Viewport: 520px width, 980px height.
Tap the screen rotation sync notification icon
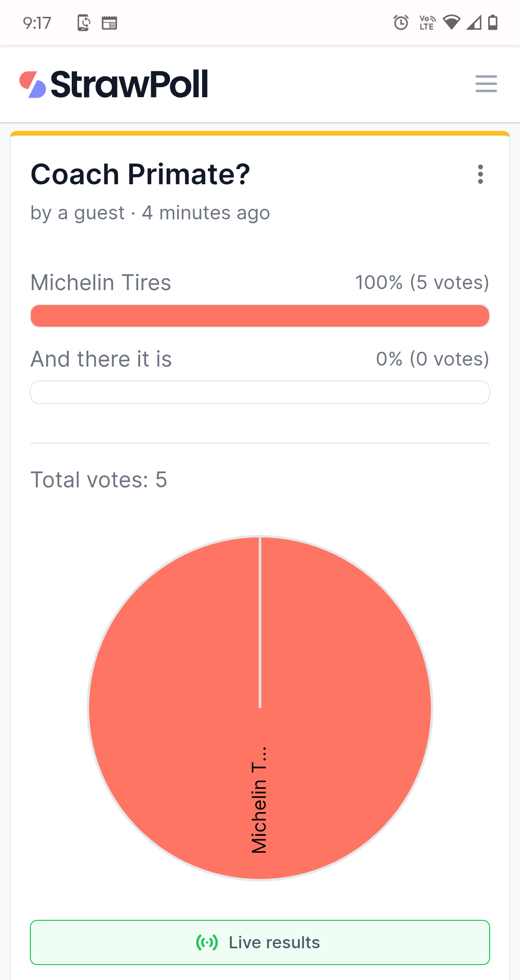pos(84,23)
